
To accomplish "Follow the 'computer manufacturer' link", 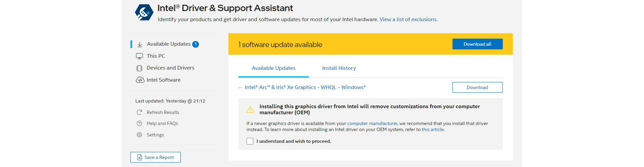I will click(372, 123).
